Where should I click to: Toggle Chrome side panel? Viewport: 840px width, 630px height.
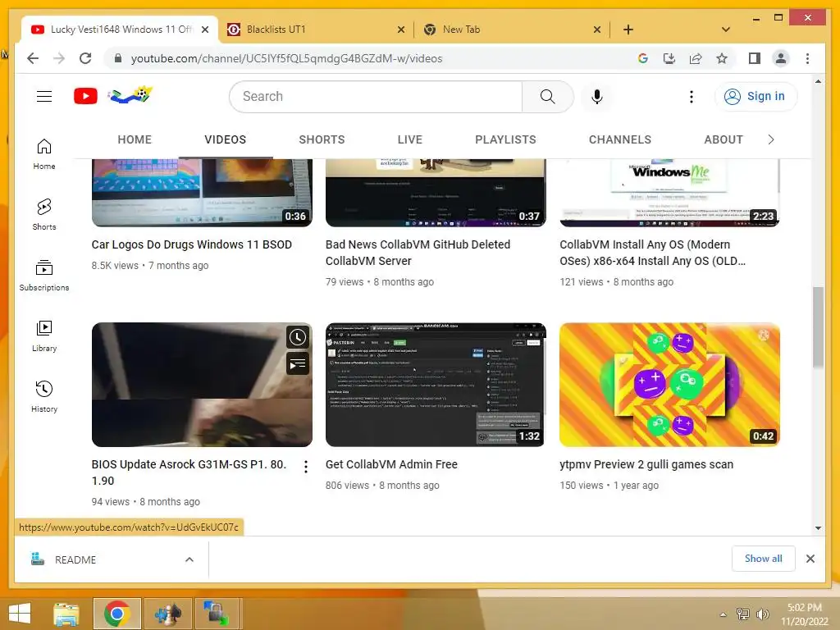pos(755,58)
